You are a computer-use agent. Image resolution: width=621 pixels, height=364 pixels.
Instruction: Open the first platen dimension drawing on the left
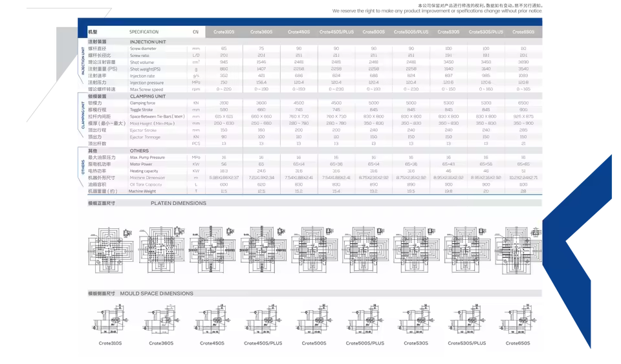tap(110, 250)
